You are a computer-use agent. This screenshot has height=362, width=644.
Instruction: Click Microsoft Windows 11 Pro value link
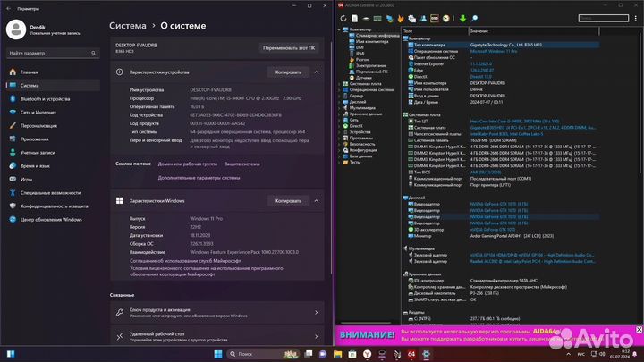[x=494, y=51]
